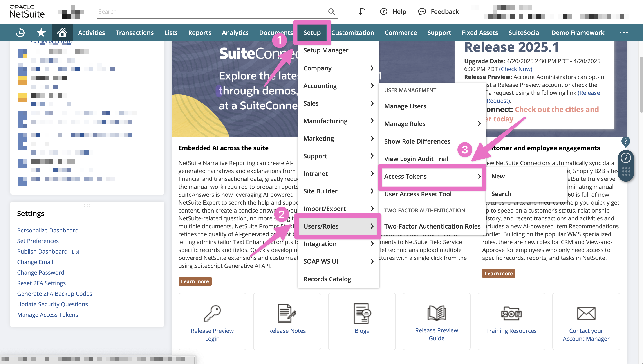This screenshot has height=364, width=643.
Task: Click the Contact Account Manager envelope icon
Action: [586, 313]
